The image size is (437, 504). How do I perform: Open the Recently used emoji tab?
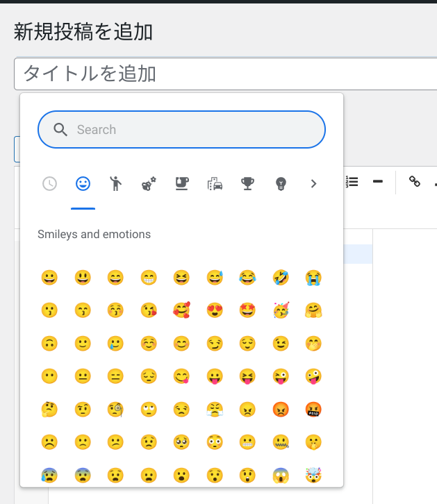(x=49, y=184)
